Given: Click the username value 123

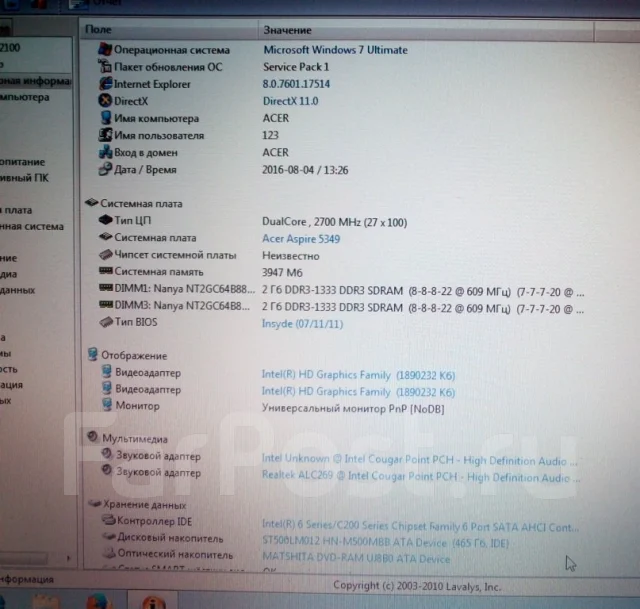Looking at the screenshot, I should pyautogui.click(x=270, y=135).
